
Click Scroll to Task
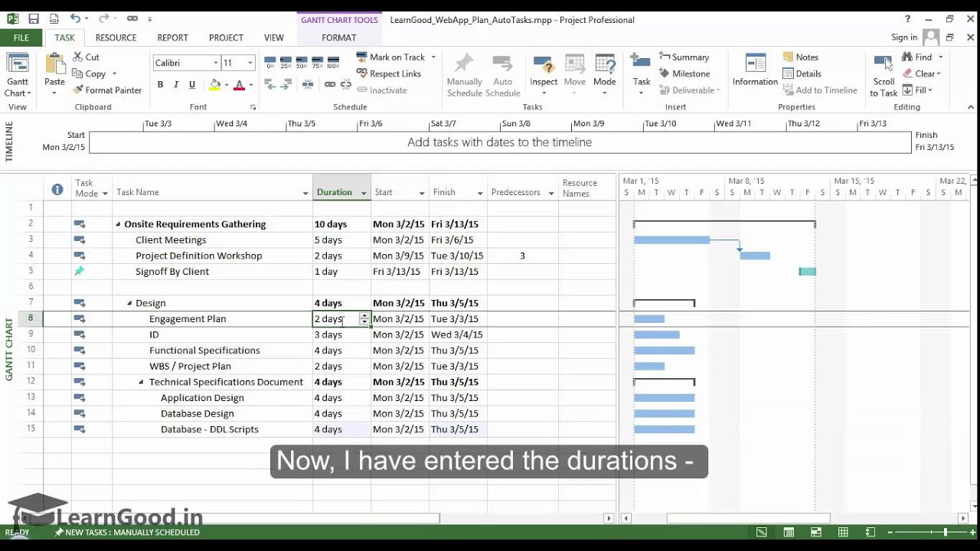[884, 75]
